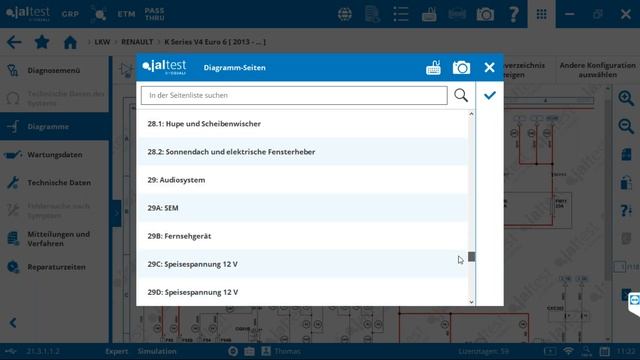
Task: Click user Thomas in status bar
Action: click(281, 351)
